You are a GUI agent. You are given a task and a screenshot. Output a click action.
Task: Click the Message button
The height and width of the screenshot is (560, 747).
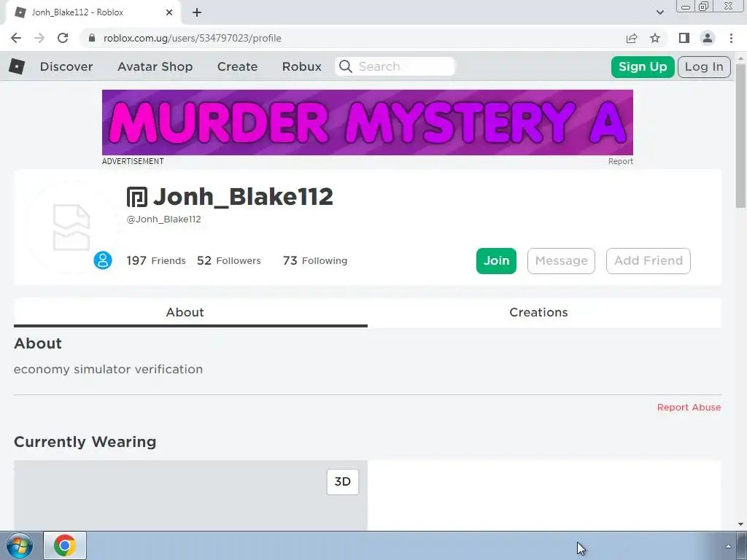(x=561, y=261)
